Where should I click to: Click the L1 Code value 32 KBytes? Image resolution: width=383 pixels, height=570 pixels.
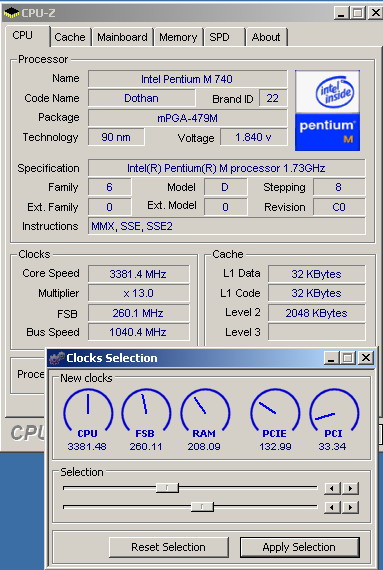coord(317,293)
